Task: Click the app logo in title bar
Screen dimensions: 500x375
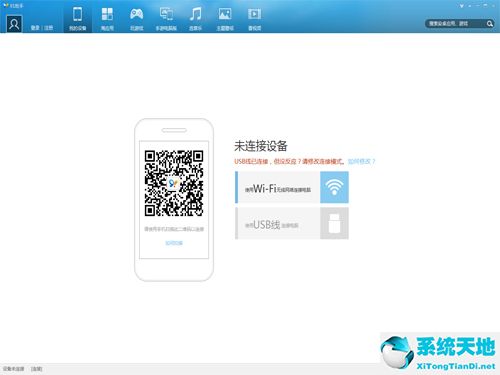Action: click(5, 6)
